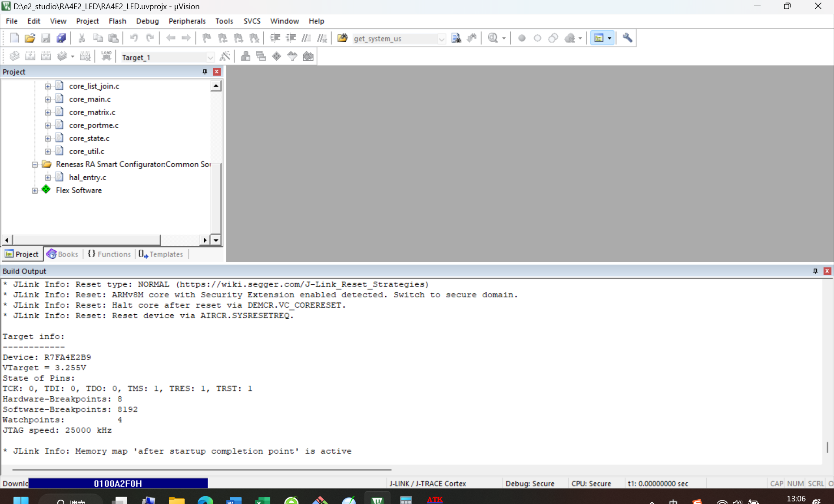
Task: Expand the Flex Software group
Action: [x=35, y=191]
